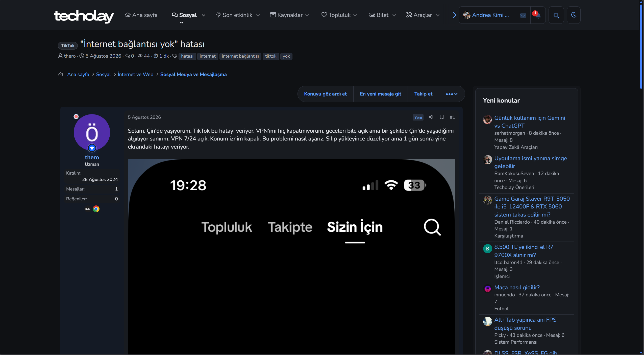Open serhatmorgan's avatar in Yeni konular
Image resolution: width=644 pixels, height=355 pixels.
tap(487, 120)
